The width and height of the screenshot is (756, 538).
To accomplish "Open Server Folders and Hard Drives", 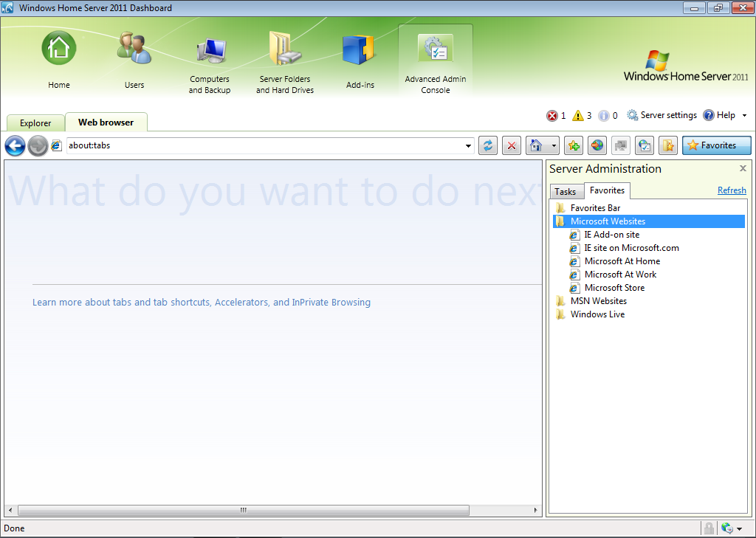I will coord(285,63).
